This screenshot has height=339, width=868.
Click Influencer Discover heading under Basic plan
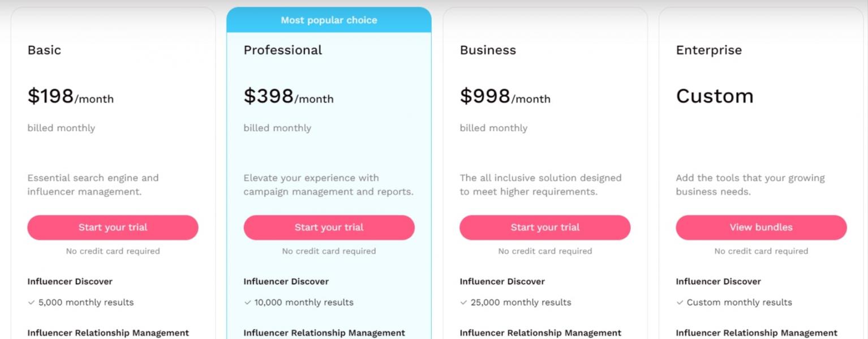[70, 281]
